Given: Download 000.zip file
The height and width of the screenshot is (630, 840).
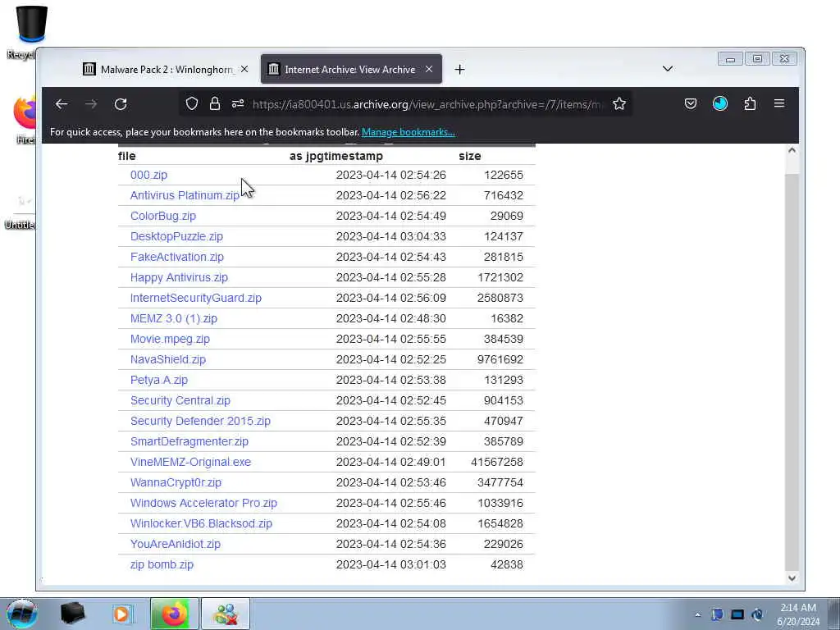Looking at the screenshot, I should pos(148,175).
